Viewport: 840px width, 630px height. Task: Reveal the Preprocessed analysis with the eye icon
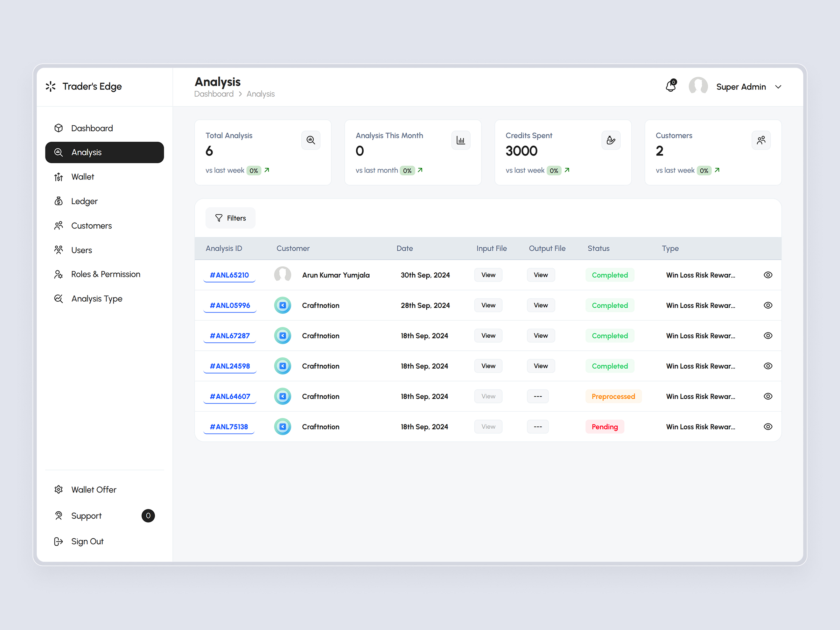point(768,396)
